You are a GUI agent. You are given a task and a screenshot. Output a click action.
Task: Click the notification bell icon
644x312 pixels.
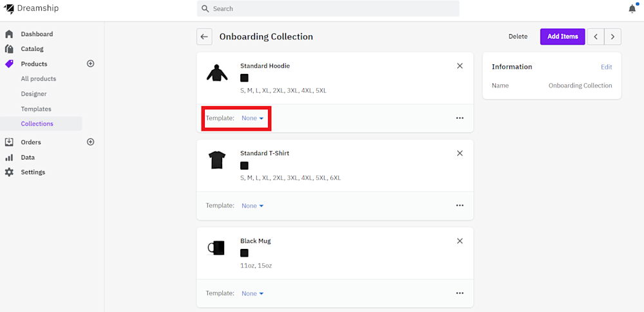[x=632, y=8]
